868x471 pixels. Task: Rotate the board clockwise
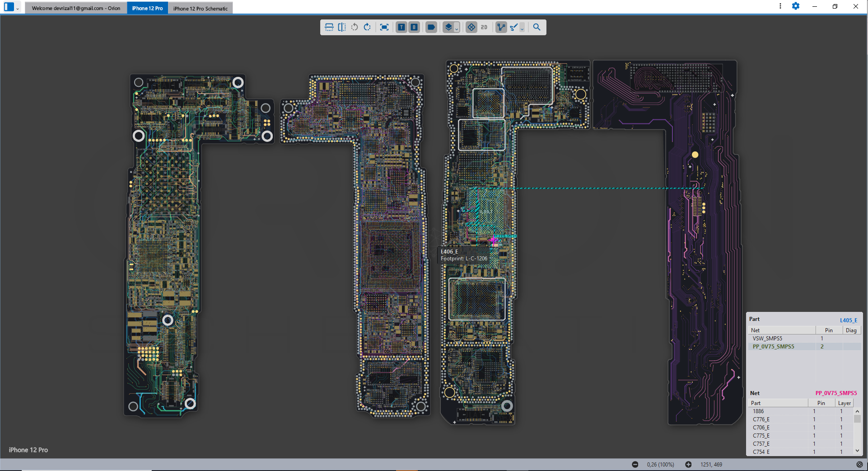(x=367, y=27)
